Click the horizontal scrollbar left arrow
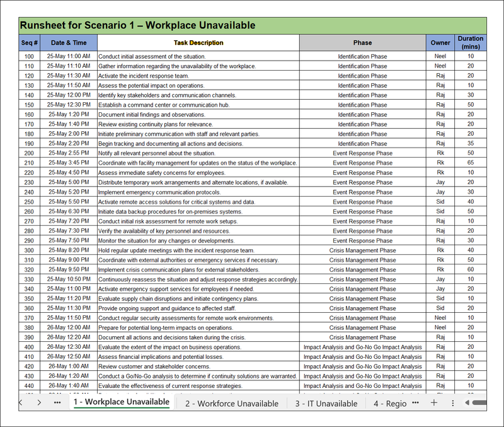 pyautogui.click(x=467, y=402)
